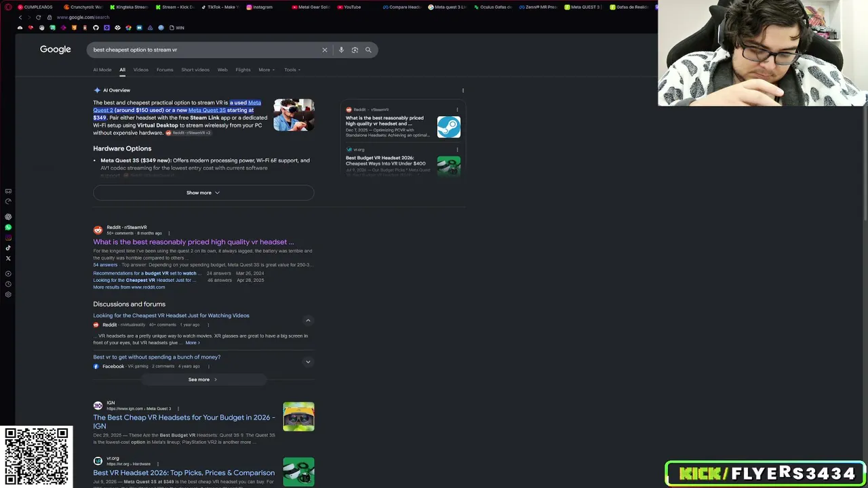Switch to the Instagram browser tab
Screen dimensions: 868x488
pyautogui.click(x=264, y=7)
